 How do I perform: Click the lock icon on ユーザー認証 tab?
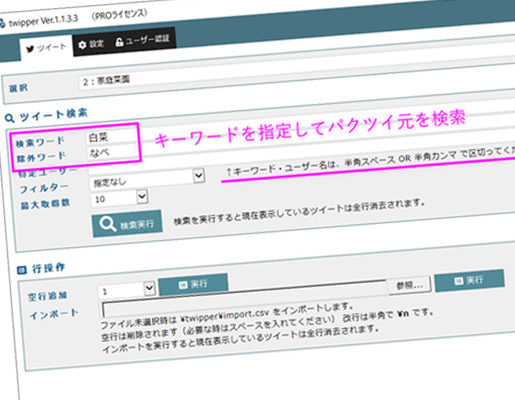pos(119,42)
